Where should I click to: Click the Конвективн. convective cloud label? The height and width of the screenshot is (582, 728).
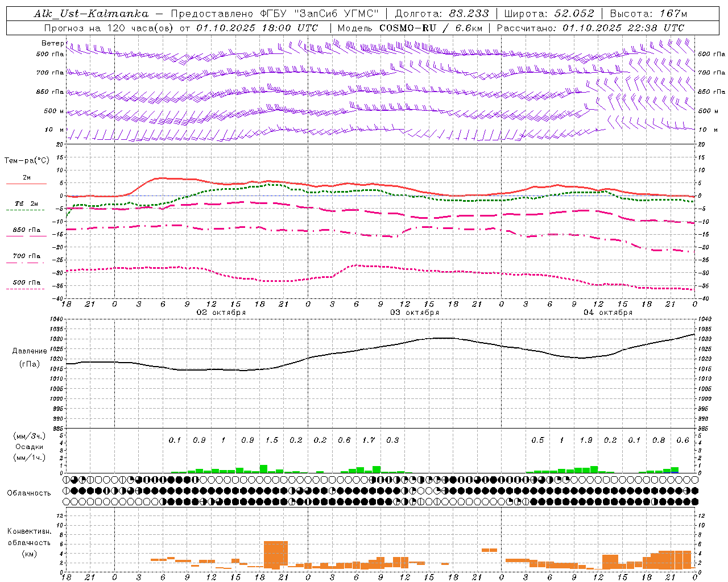coord(29,531)
